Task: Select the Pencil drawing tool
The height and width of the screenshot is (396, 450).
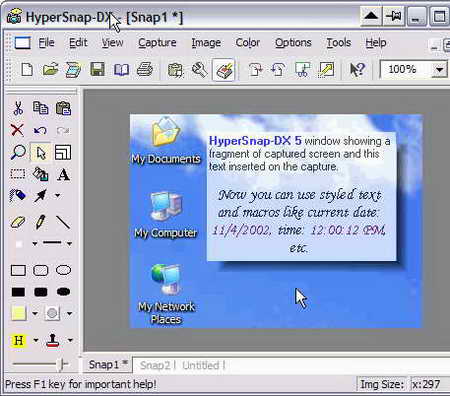Action: (40, 222)
